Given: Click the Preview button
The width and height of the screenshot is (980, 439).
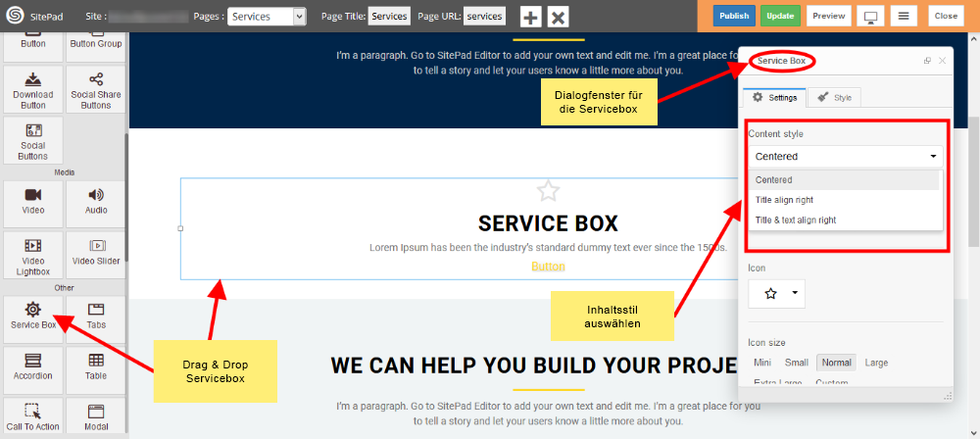Looking at the screenshot, I should pos(829,17).
